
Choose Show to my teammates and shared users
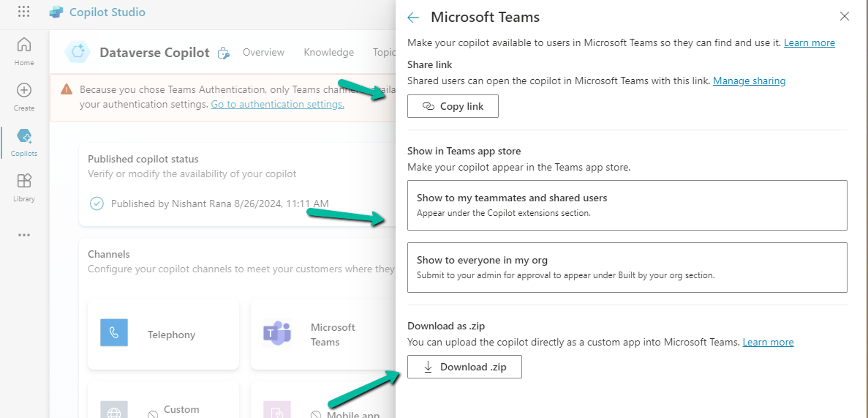click(627, 205)
